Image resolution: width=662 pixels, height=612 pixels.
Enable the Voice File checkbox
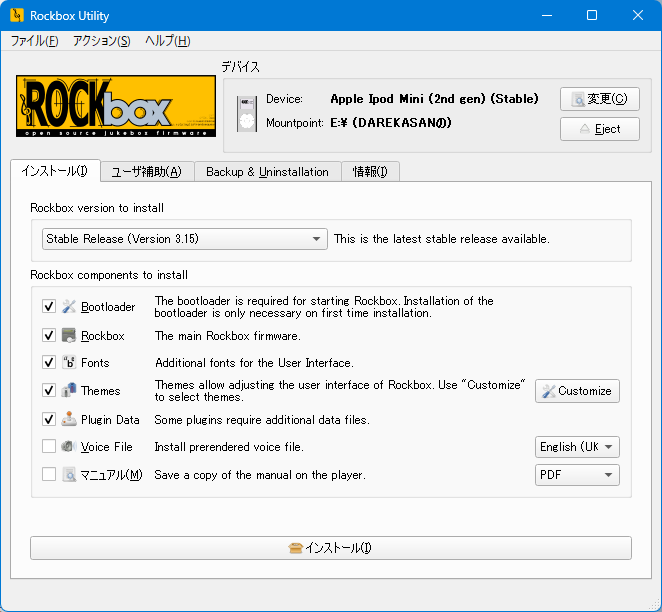49,447
